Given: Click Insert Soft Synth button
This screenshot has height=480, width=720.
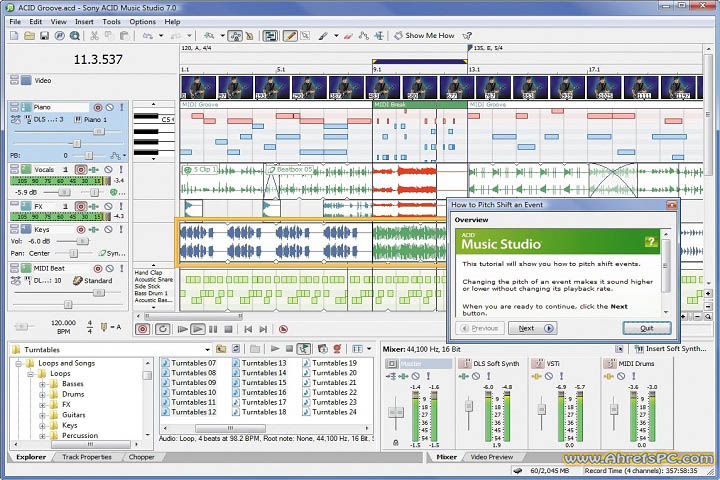Looking at the screenshot, I should (670, 349).
